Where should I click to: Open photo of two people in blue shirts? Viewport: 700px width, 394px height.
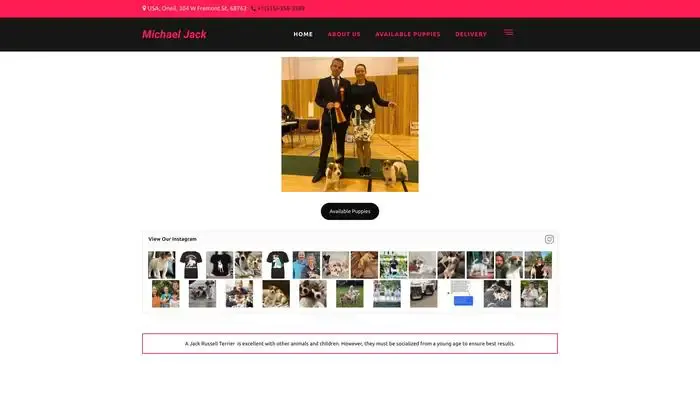click(x=306, y=265)
